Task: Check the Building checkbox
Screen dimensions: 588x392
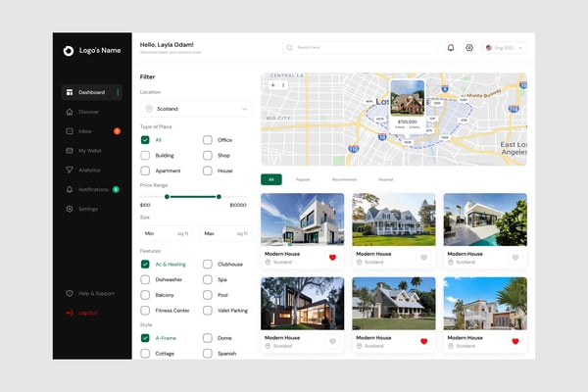Action: click(145, 155)
